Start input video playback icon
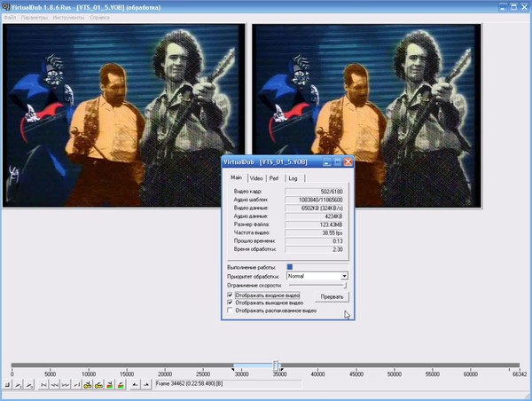The image size is (532, 401). (x=19, y=384)
